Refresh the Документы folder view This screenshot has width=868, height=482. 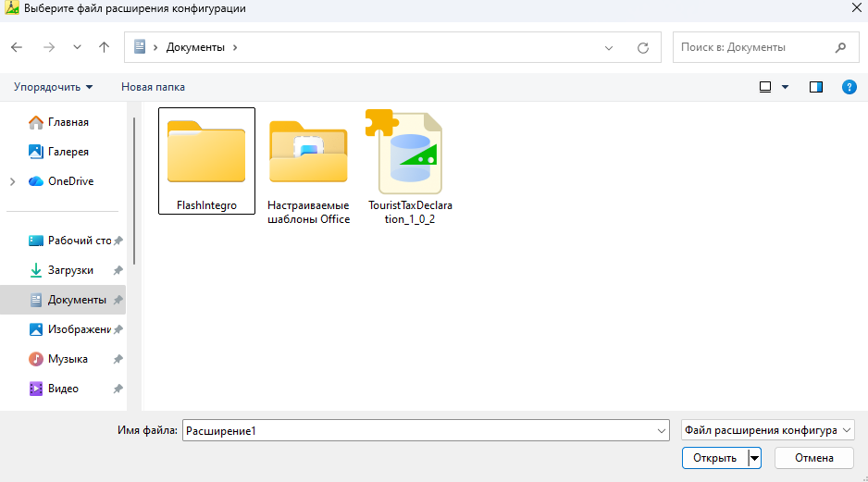pos(643,48)
